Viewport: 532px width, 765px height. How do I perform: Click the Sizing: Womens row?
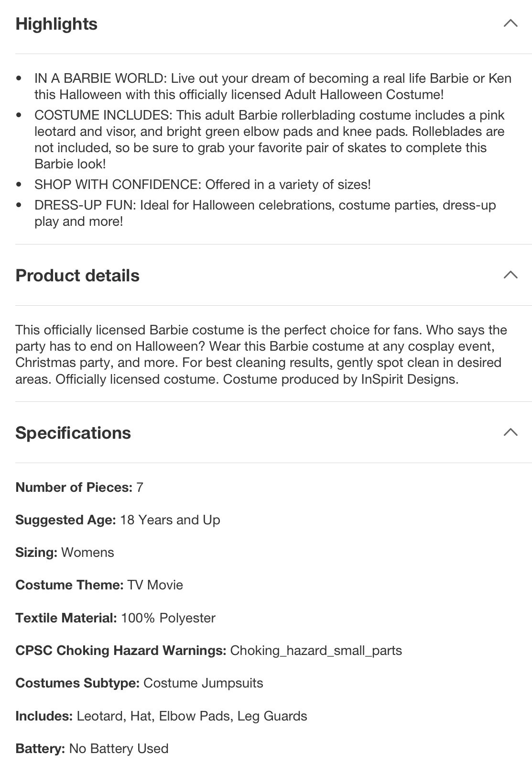click(65, 552)
